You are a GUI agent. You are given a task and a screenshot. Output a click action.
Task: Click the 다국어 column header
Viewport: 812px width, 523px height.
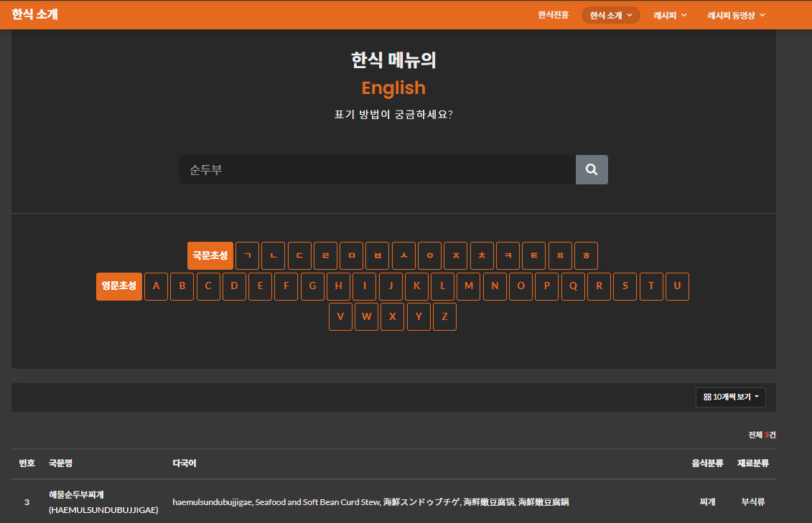[185, 463]
